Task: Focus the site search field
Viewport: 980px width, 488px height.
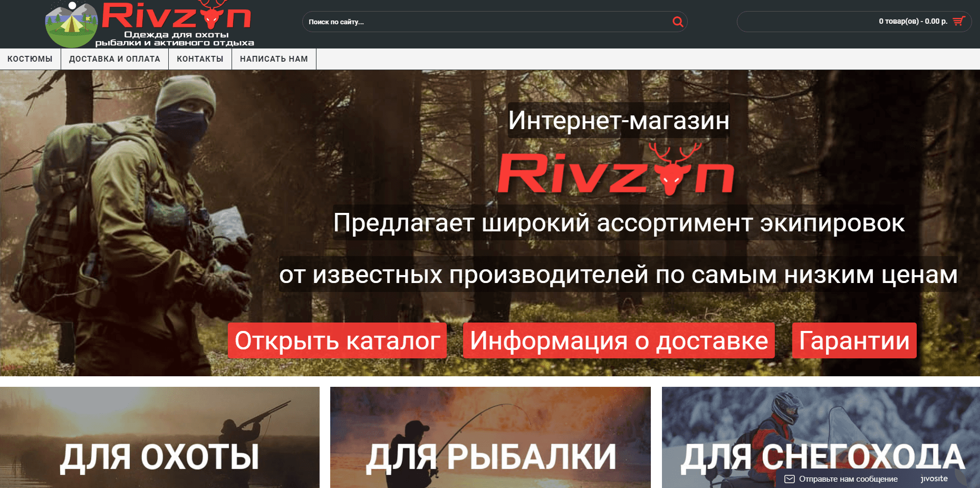Action: pyautogui.click(x=485, y=22)
